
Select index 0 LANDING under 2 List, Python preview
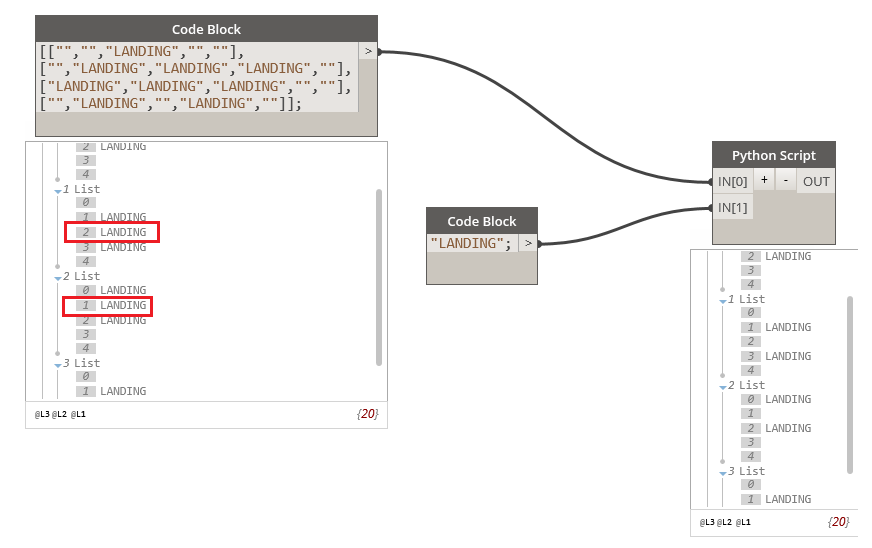click(776, 399)
